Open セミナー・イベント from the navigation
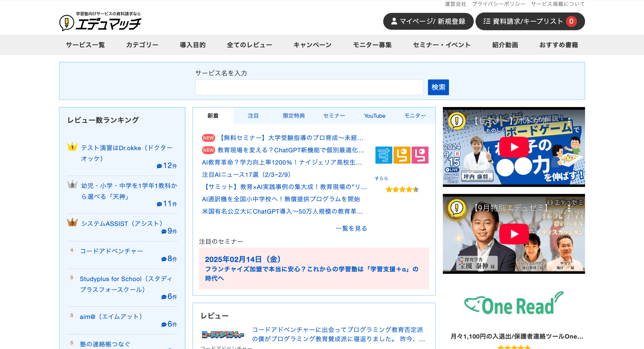Screen dimensions: 644x349 pyautogui.click(x=441, y=45)
